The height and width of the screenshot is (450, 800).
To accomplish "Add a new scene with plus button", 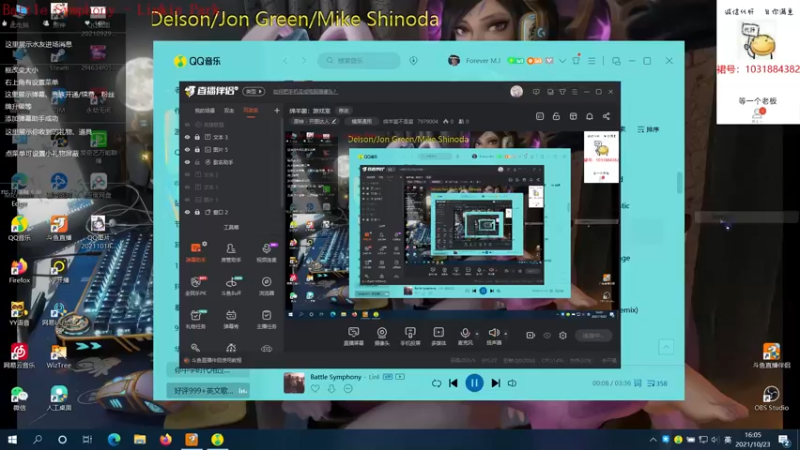I will [277, 110].
